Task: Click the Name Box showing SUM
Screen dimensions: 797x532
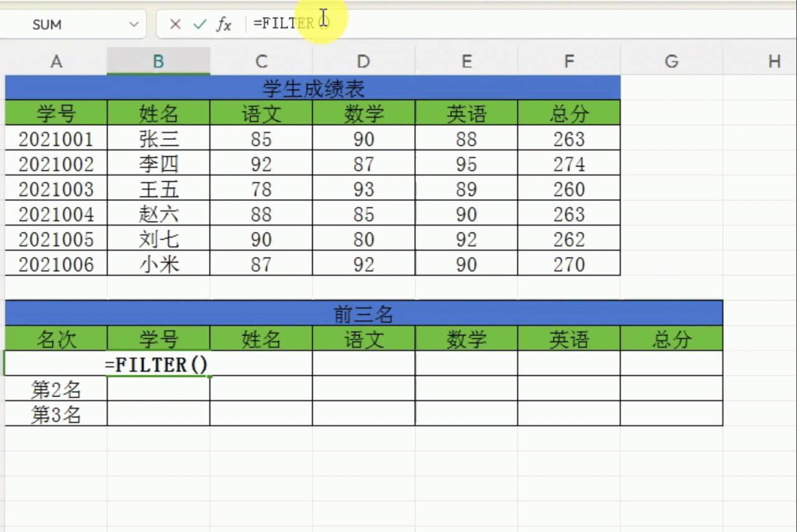Action: click(x=73, y=24)
